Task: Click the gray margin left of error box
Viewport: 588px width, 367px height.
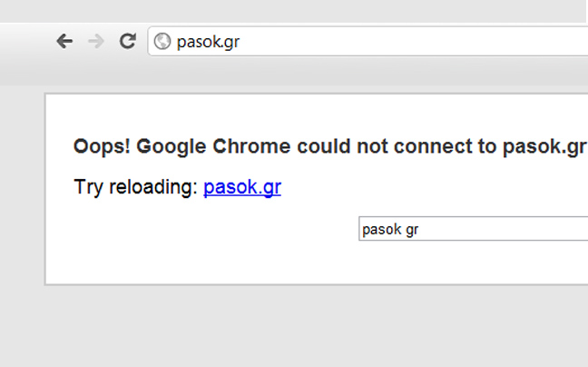Action: coord(22,188)
